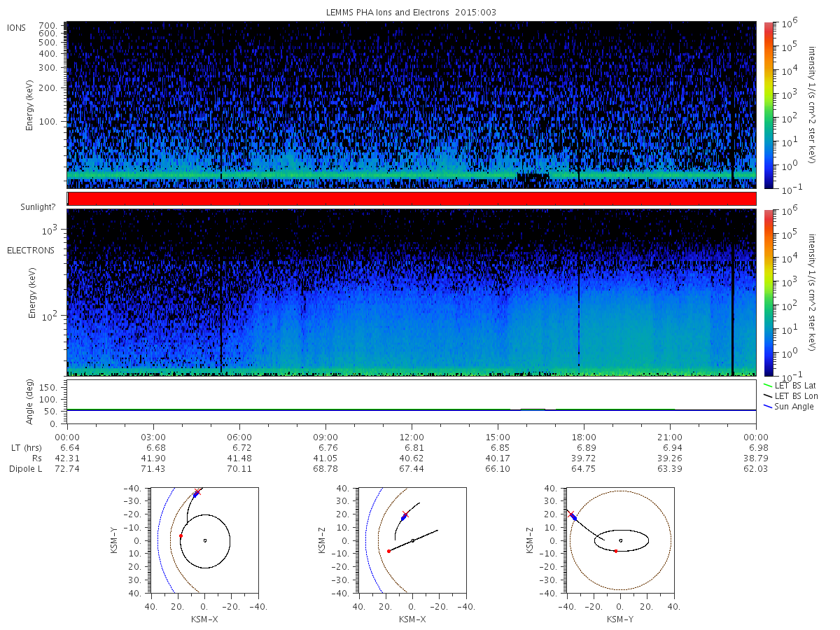Click the Angle (deg) axis label
Image resolution: width=840 pixels, height=630 pixels.
click(30, 402)
